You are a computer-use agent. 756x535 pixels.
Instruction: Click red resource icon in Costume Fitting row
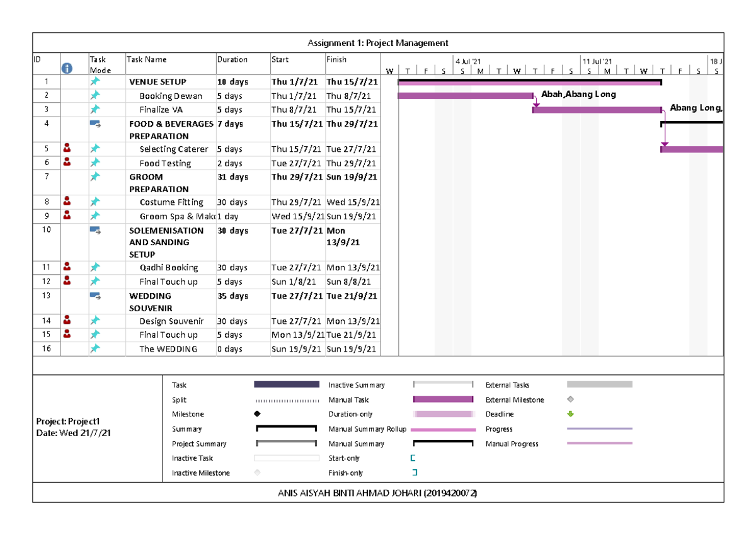point(67,202)
